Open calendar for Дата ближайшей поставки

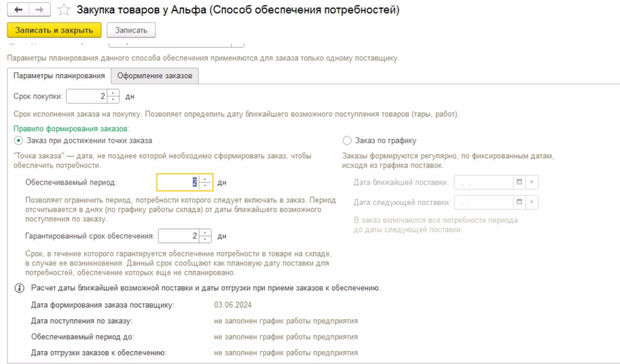coord(519,182)
